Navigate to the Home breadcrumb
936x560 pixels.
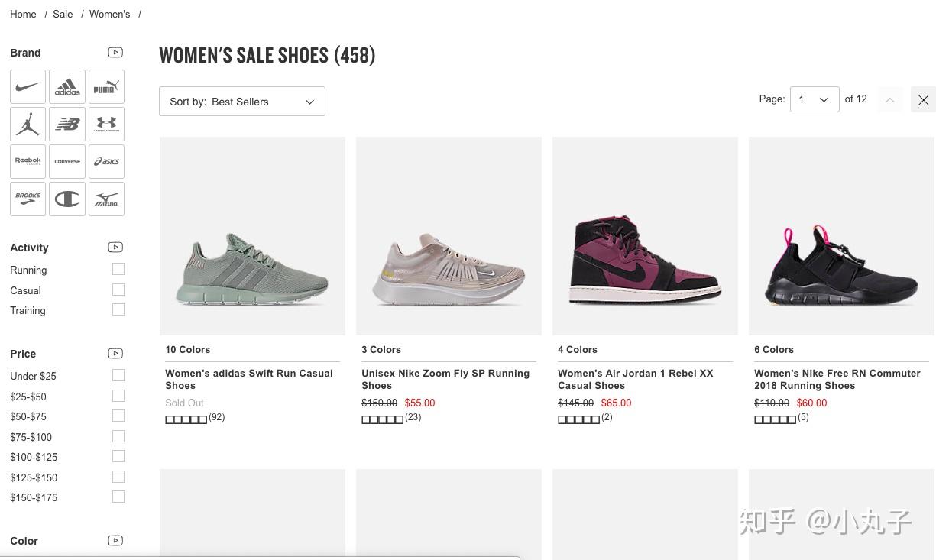pos(23,14)
